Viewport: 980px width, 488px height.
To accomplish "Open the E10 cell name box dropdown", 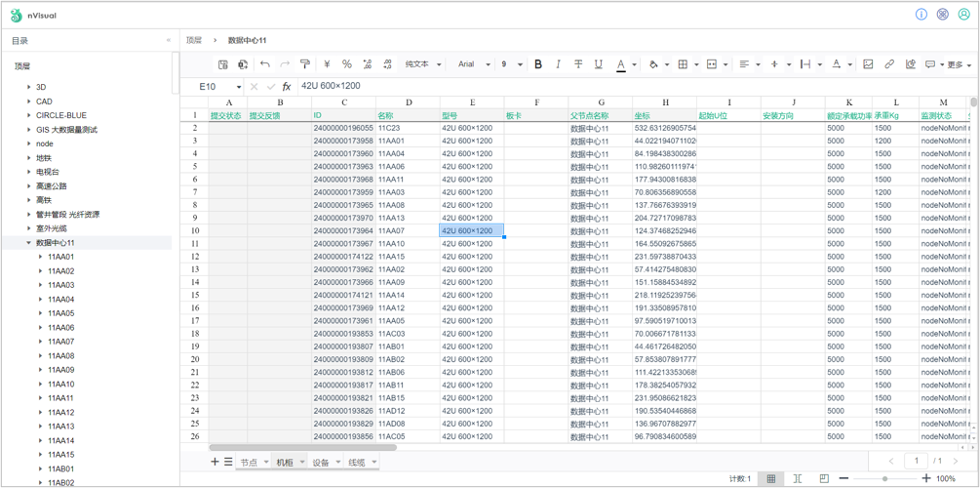I will [239, 86].
